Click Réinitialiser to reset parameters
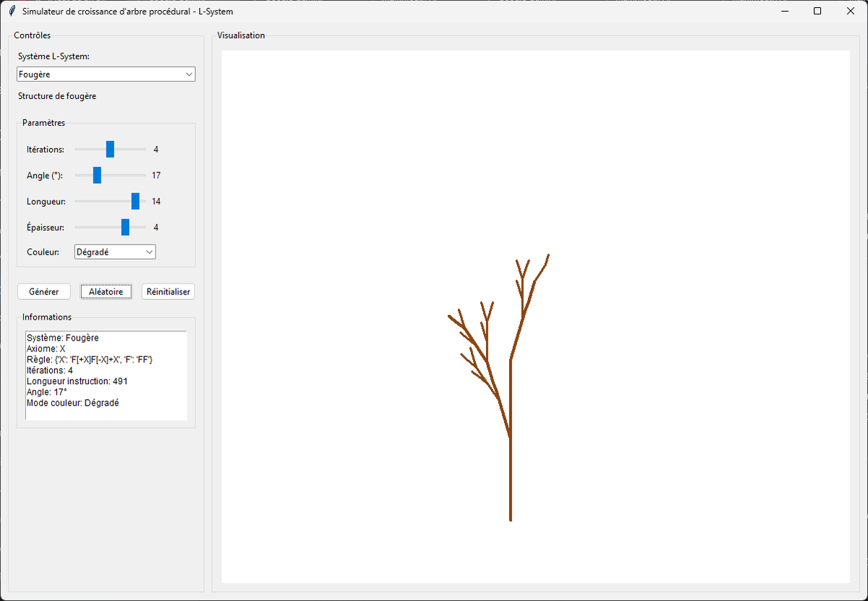The image size is (868, 601). pos(168,291)
